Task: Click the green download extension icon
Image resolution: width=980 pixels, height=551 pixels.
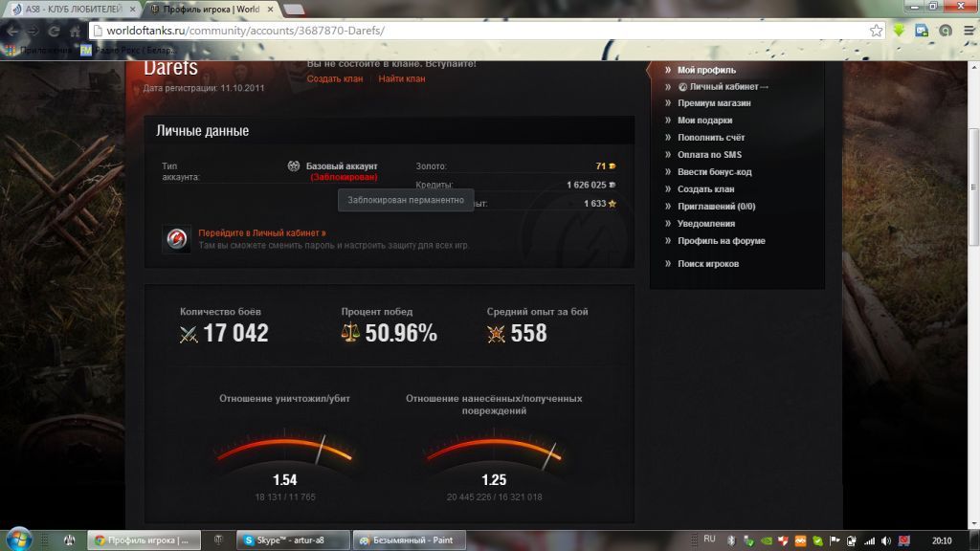Action: [x=900, y=31]
